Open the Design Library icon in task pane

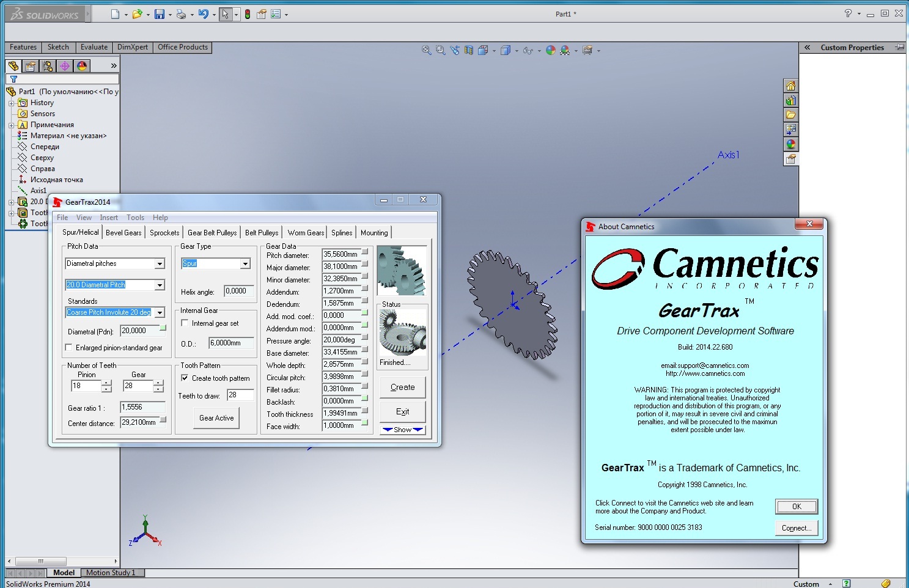click(791, 100)
